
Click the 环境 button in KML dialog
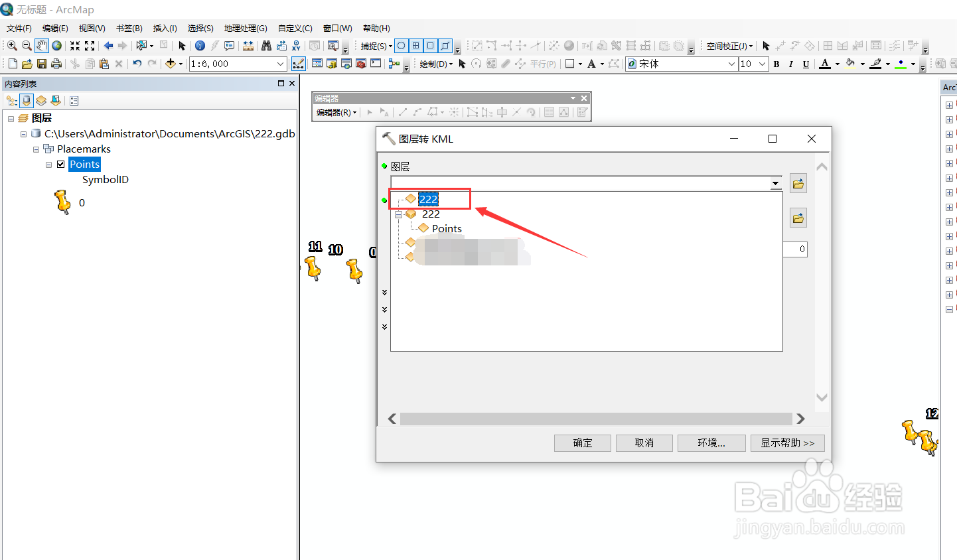pyautogui.click(x=711, y=443)
